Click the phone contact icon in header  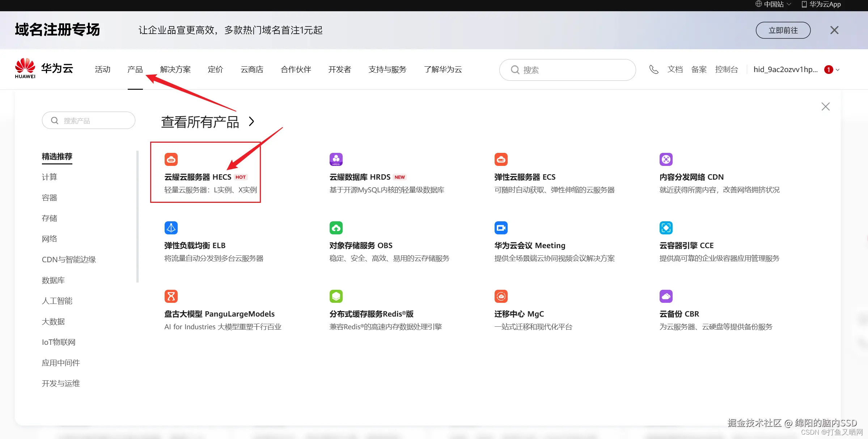pyautogui.click(x=653, y=70)
